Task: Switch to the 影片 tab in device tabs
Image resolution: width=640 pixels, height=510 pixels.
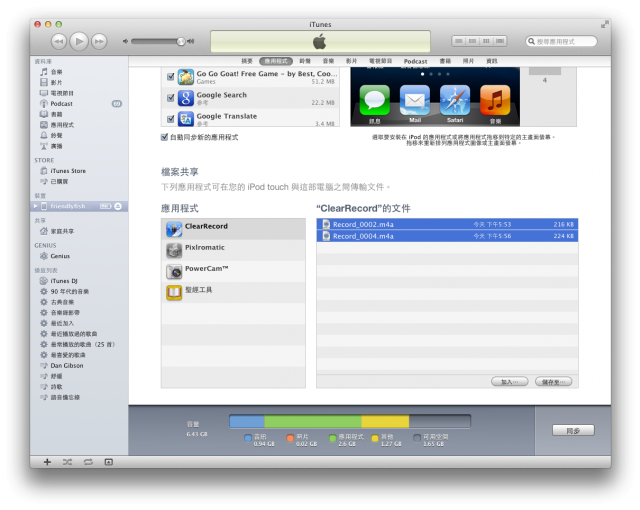Action: tap(351, 61)
